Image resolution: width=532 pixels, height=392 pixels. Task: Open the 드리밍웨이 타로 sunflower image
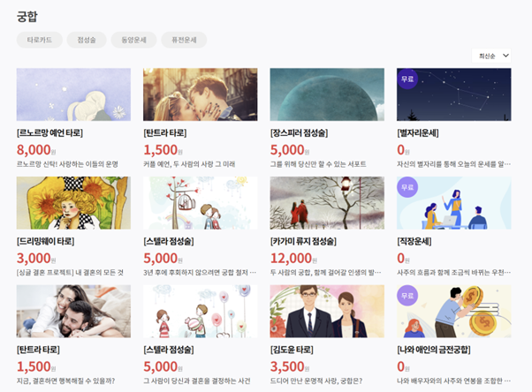tap(73, 203)
